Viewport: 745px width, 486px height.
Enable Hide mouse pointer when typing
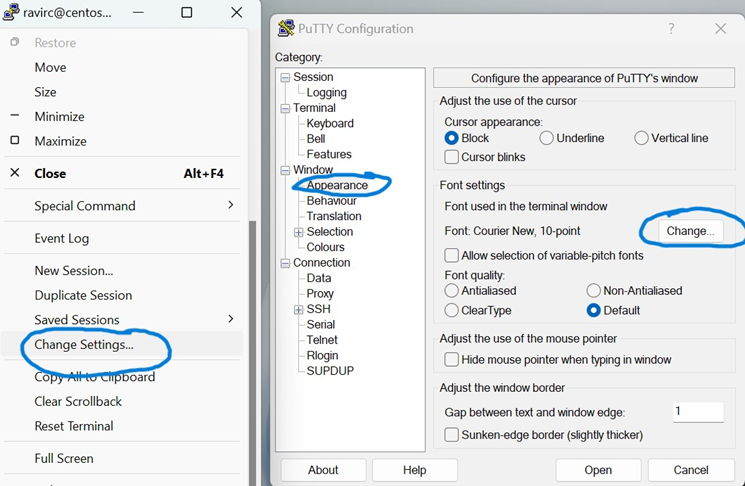click(451, 360)
